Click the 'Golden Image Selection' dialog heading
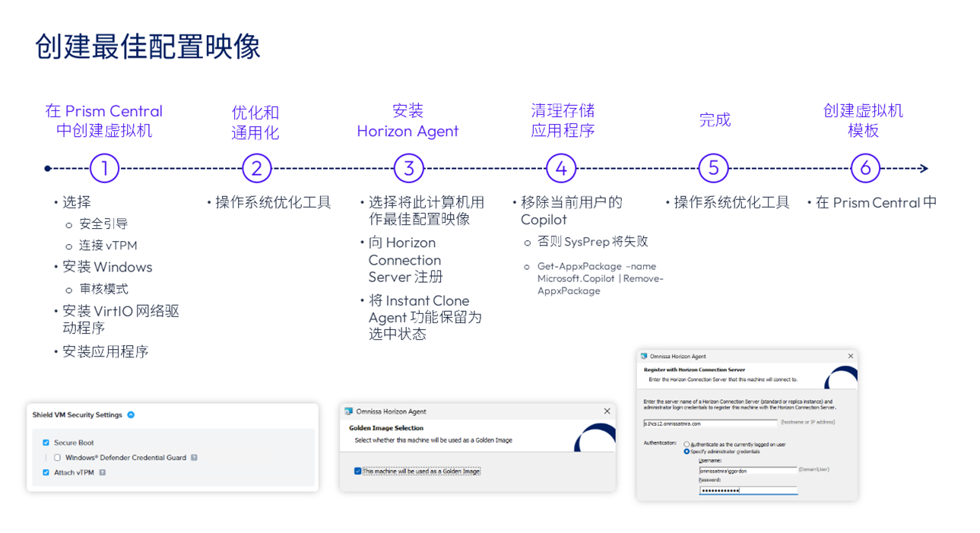Image resolution: width=980 pixels, height=533 pixels. pos(386,428)
